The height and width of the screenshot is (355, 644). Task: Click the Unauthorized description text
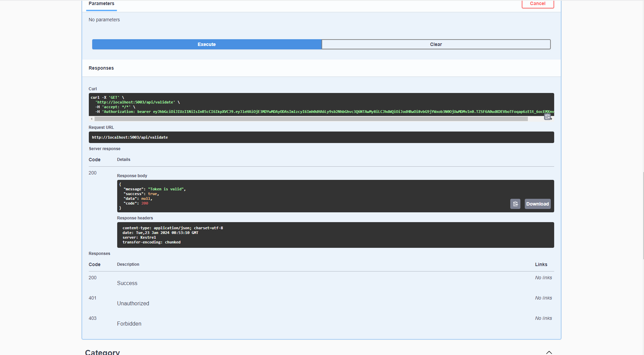click(x=133, y=304)
